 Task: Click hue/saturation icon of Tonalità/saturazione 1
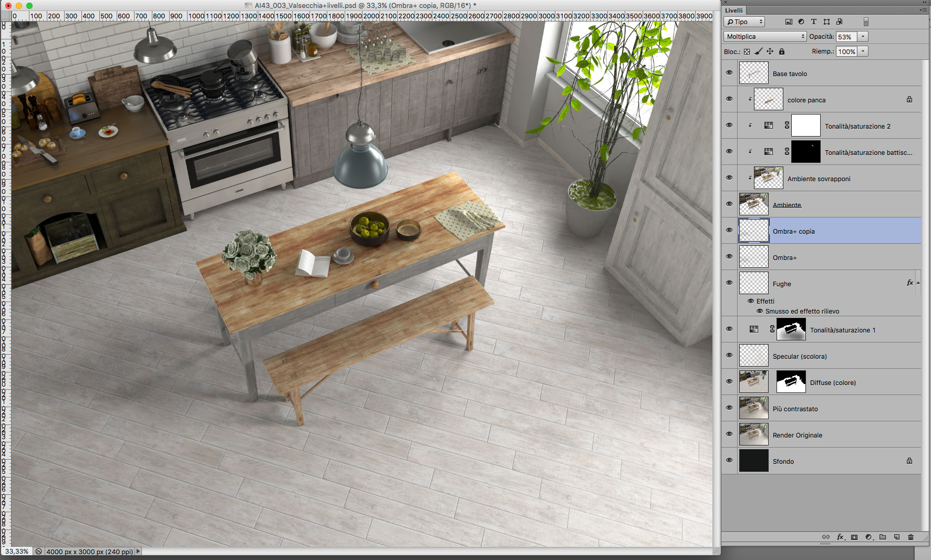pyautogui.click(x=754, y=329)
